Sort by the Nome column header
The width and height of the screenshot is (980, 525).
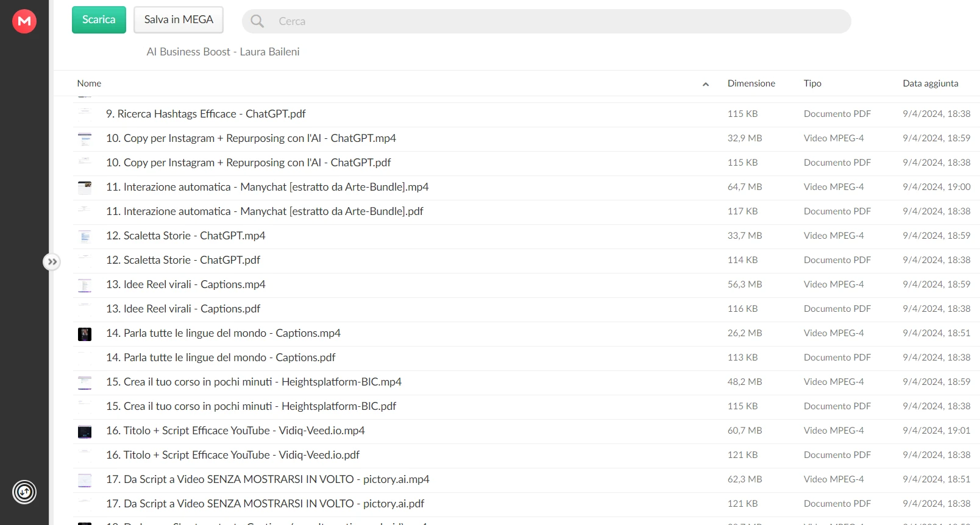pyautogui.click(x=89, y=83)
